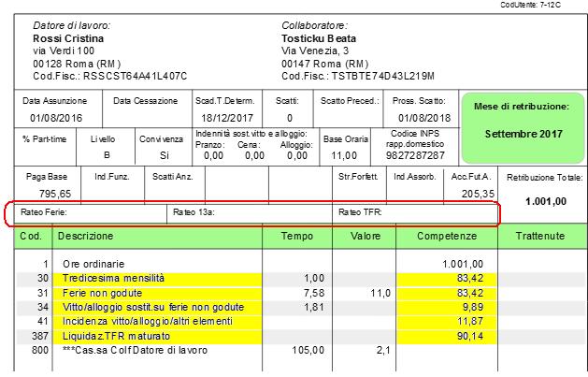Click the Codice INPS number 9827287287

point(423,155)
